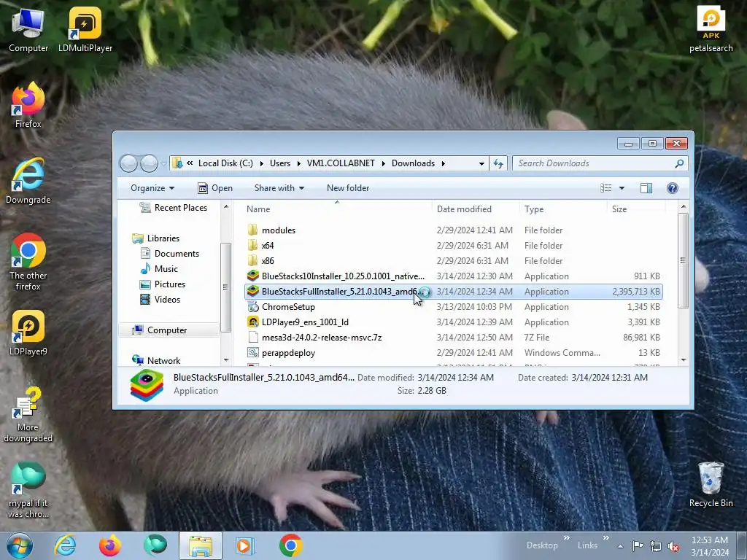Open the Share with dropdown menu

[x=279, y=188]
